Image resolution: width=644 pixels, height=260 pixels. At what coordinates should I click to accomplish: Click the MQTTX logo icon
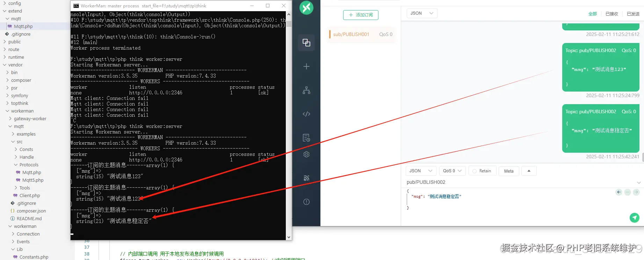[x=306, y=8]
